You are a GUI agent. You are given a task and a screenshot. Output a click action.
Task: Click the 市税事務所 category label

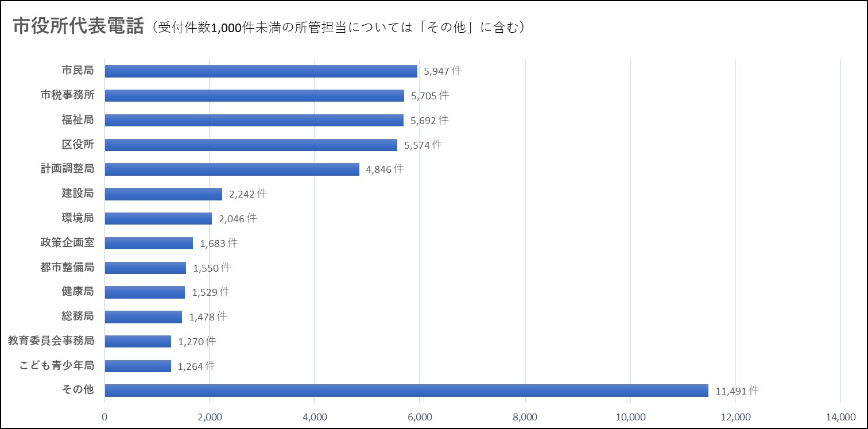coord(67,95)
